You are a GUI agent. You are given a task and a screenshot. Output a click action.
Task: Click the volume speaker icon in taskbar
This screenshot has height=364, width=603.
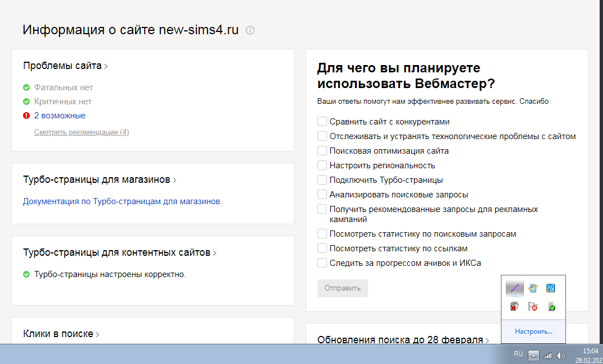coord(561,355)
